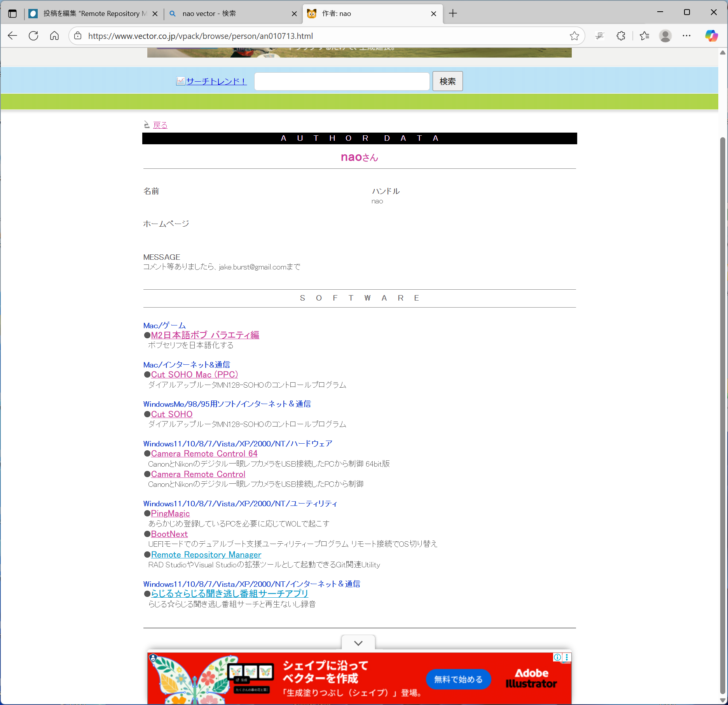728x705 pixels.
Task: Open the Extensions puzzle icon
Action: click(x=621, y=36)
